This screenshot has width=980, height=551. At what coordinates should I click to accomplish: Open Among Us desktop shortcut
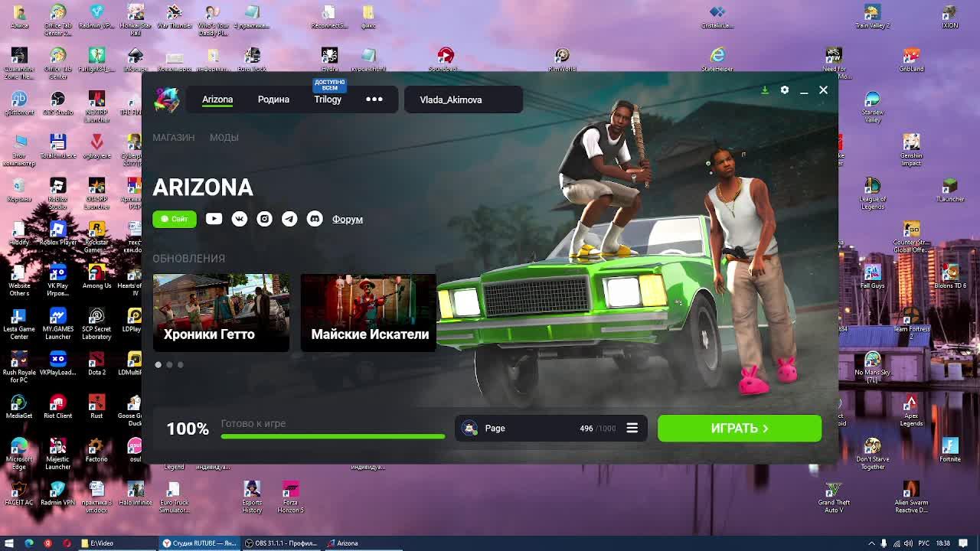click(x=96, y=276)
